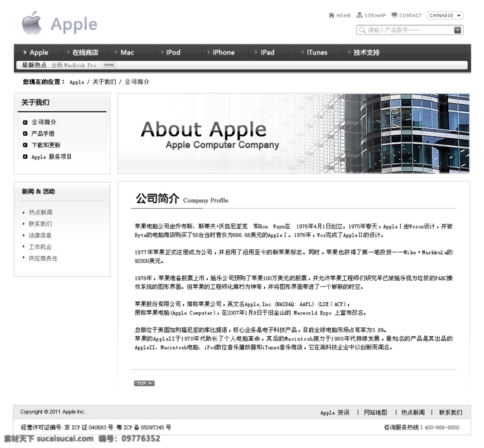Viewport: 484px width, 448px height.
Task: Open the CHINAESE language dropdown
Action: [445, 15]
